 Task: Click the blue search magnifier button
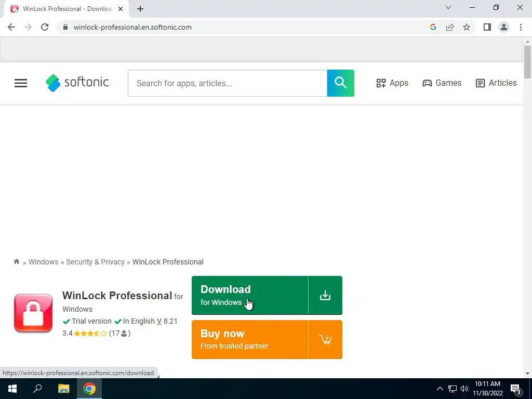coord(340,83)
